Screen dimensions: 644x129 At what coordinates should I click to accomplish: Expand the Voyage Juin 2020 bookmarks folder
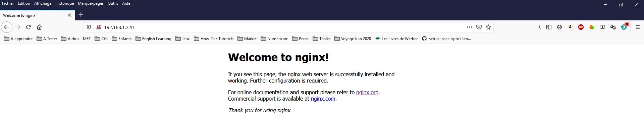[x=353, y=39]
